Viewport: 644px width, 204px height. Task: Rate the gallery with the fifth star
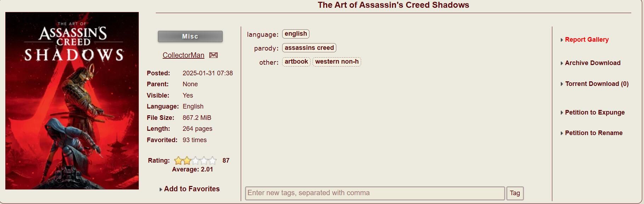pos(212,161)
